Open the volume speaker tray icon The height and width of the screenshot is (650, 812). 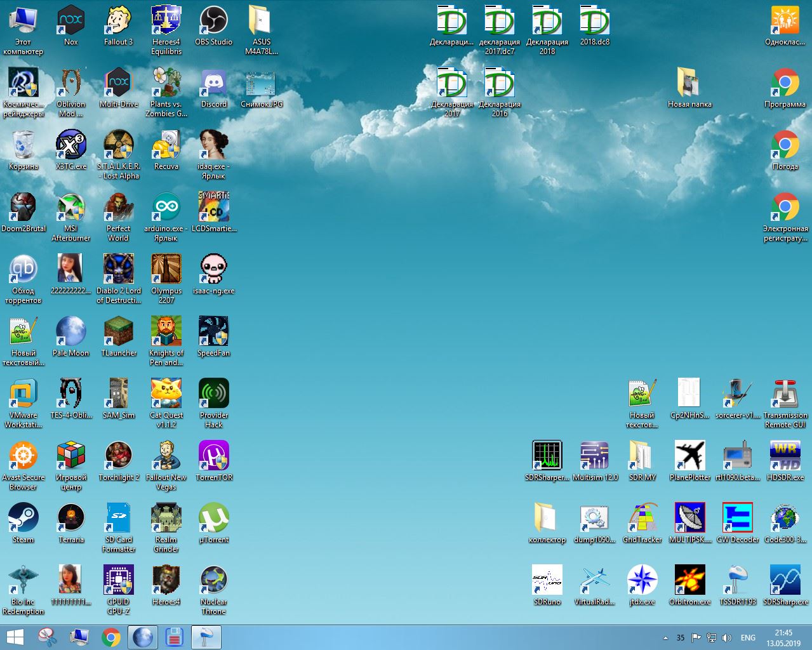tap(727, 638)
